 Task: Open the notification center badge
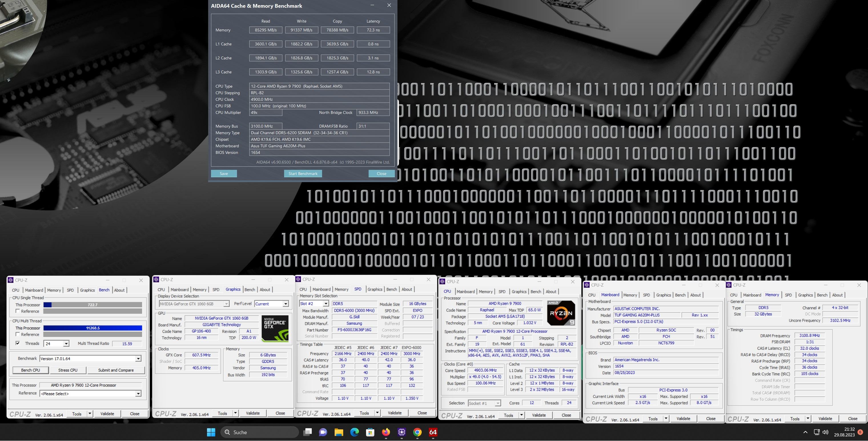(x=860, y=432)
